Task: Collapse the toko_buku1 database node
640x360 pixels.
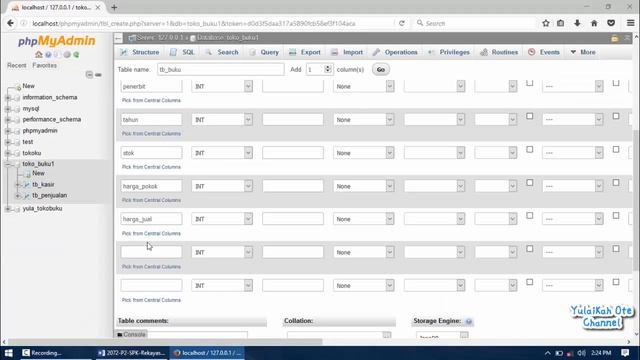Action: pos(8,164)
